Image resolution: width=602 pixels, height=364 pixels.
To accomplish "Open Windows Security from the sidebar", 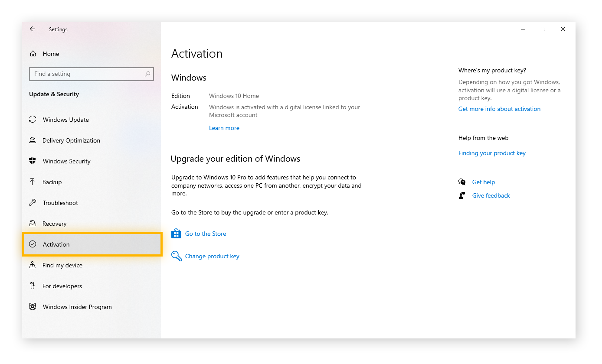I will 33,161.
